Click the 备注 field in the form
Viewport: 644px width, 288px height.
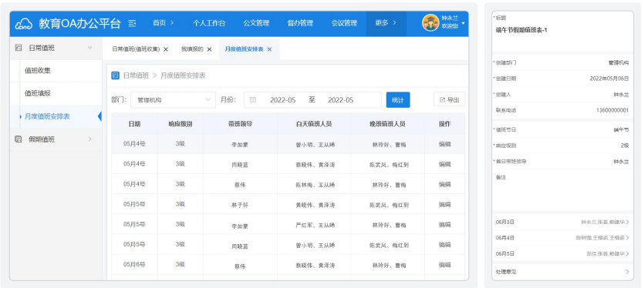(562, 192)
